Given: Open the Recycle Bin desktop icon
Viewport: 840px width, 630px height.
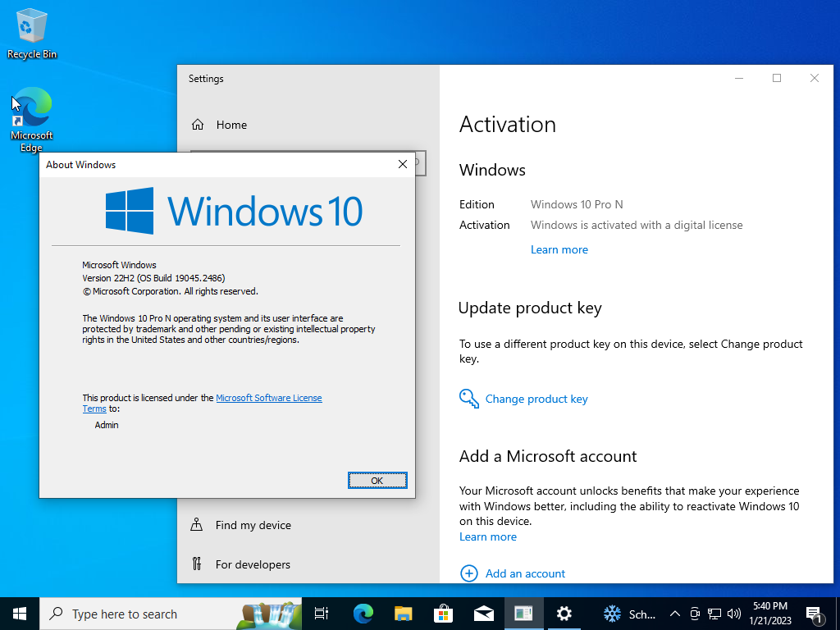Looking at the screenshot, I should [32, 34].
